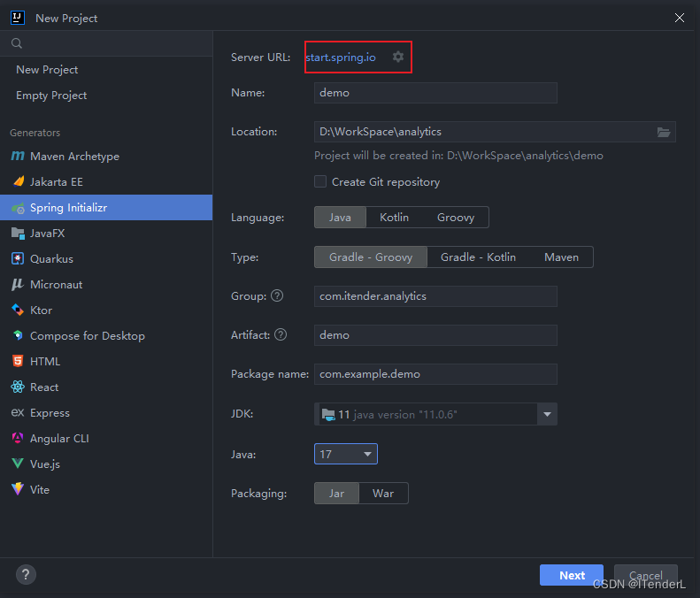Select Vite generator entry
700x598 pixels.
coord(106,489)
